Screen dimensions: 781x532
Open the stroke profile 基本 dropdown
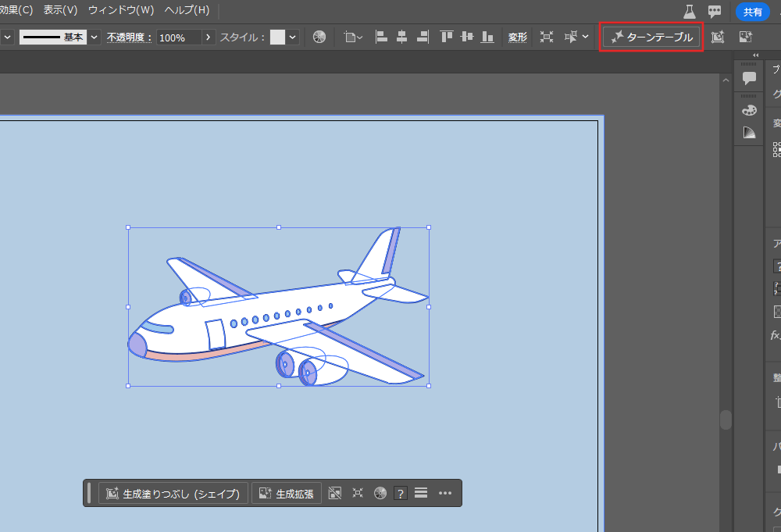click(95, 37)
